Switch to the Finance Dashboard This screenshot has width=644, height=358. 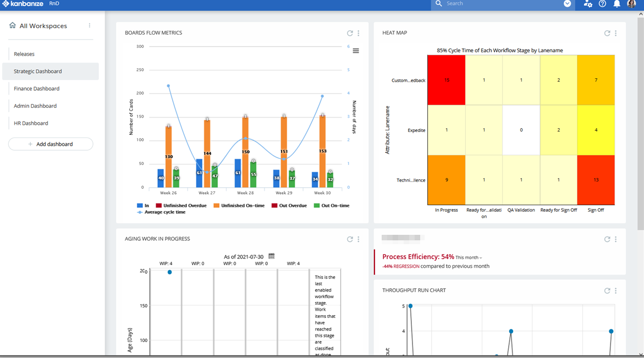[x=36, y=88]
